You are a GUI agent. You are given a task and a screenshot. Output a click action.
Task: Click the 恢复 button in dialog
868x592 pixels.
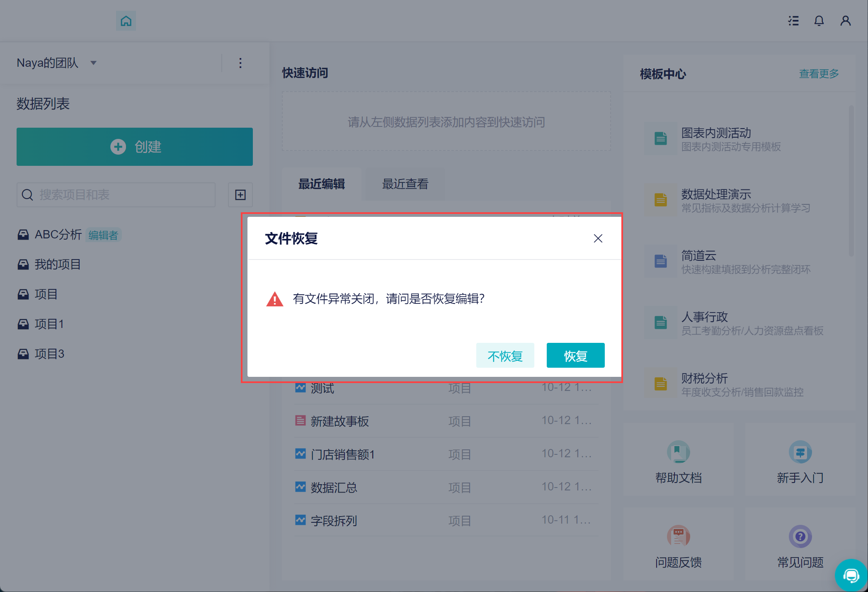pos(575,356)
